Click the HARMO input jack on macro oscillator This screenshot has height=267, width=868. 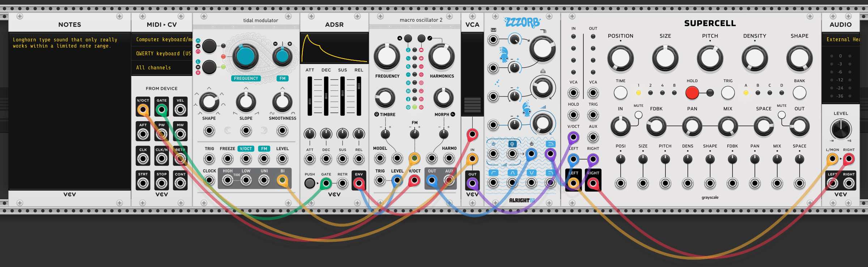449,158
